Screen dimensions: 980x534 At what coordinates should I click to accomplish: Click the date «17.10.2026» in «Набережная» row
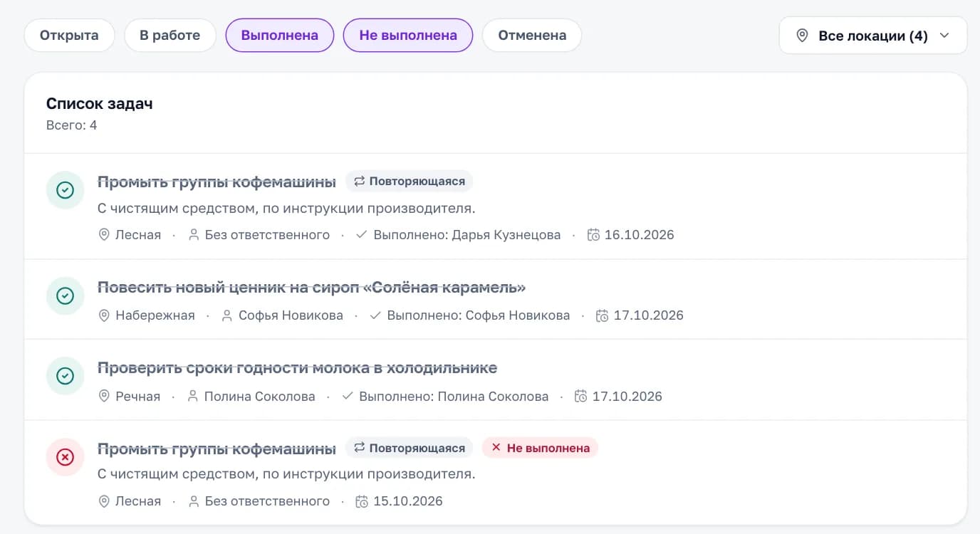(648, 315)
